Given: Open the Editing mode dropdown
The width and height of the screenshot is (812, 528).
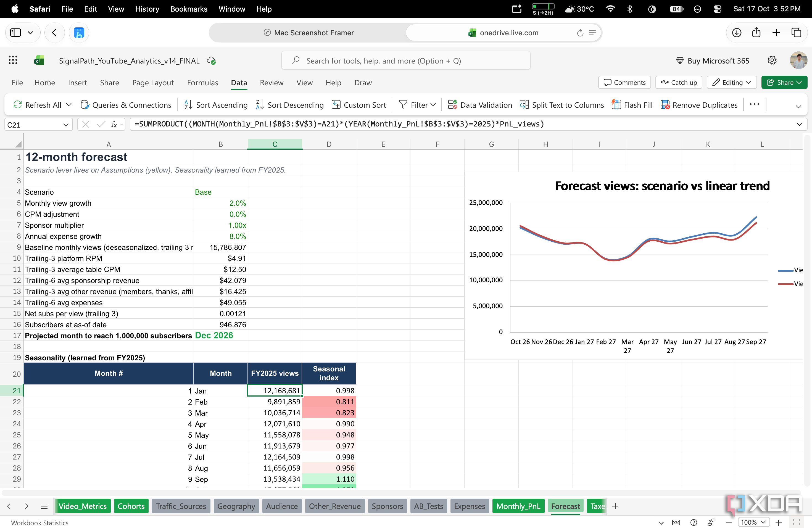Looking at the screenshot, I should pos(732,83).
